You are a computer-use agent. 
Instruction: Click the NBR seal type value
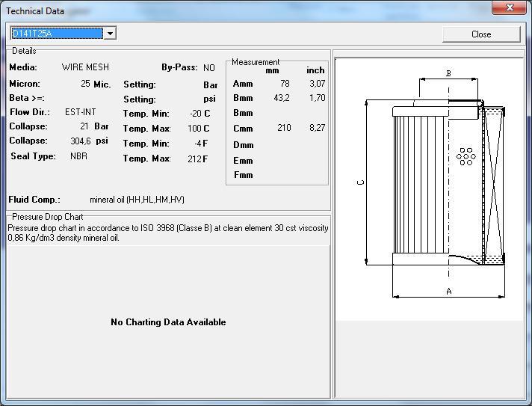(78, 156)
